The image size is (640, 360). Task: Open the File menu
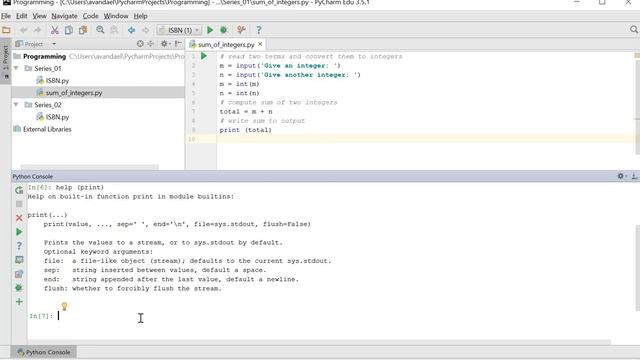pos(6,16)
